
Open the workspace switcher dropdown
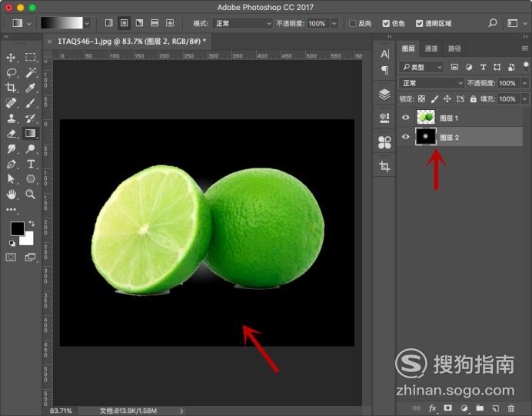[x=517, y=23]
